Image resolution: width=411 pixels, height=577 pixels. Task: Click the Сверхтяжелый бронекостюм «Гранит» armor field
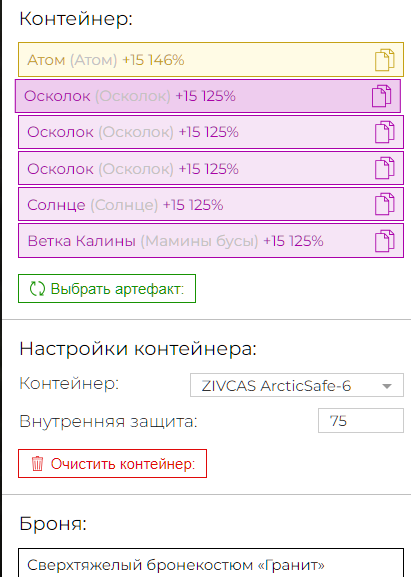pyautogui.click(x=211, y=563)
